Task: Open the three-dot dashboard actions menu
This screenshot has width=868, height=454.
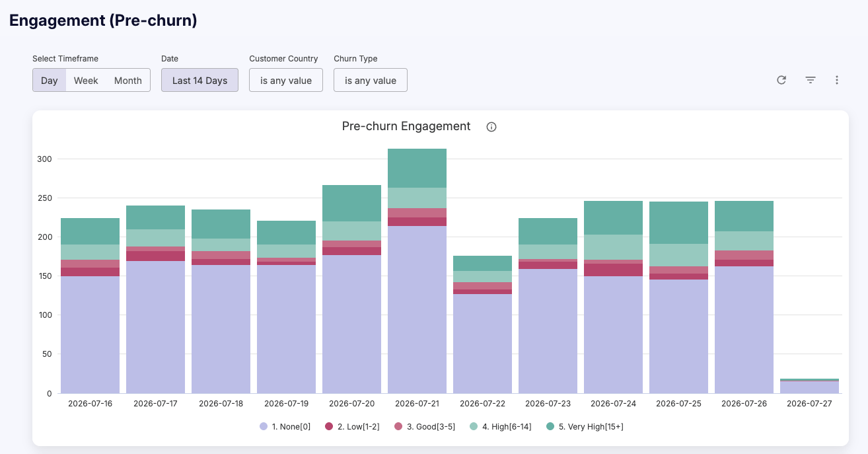Action: (837, 80)
